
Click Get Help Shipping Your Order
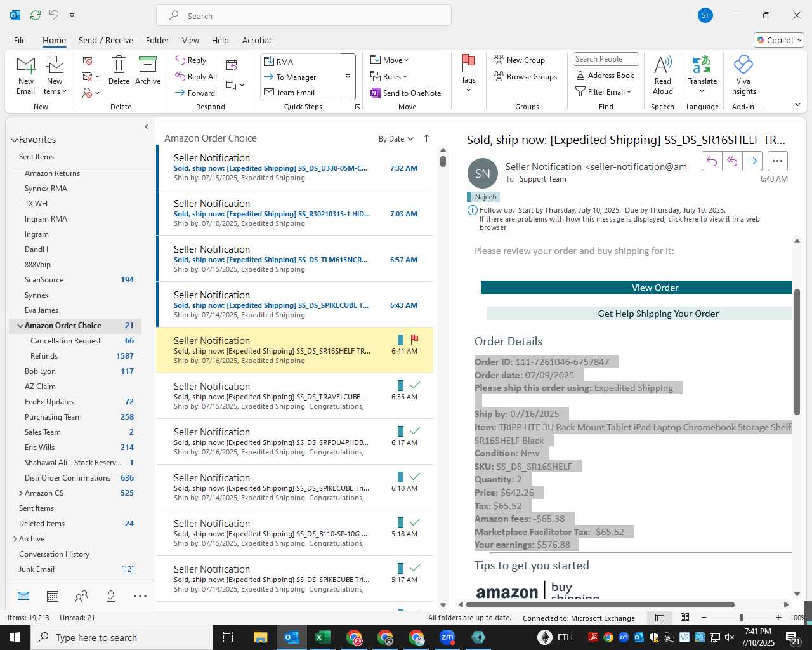coord(639,314)
